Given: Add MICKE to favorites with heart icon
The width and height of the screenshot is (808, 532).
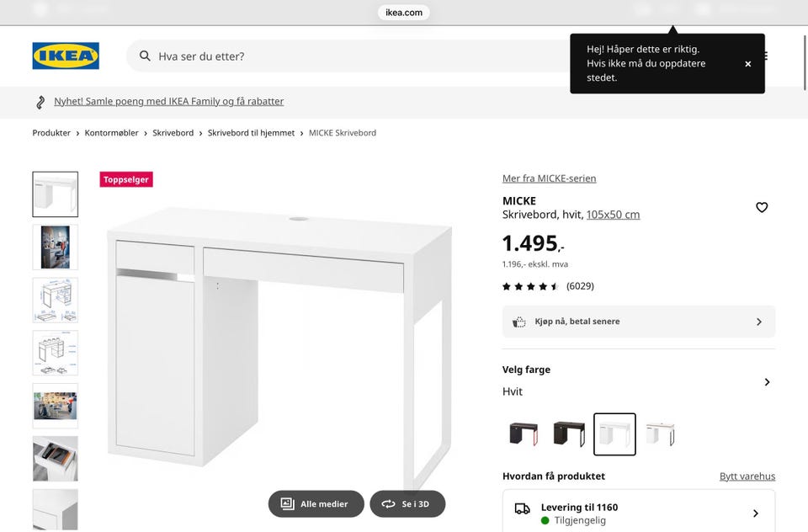Looking at the screenshot, I should (x=762, y=208).
